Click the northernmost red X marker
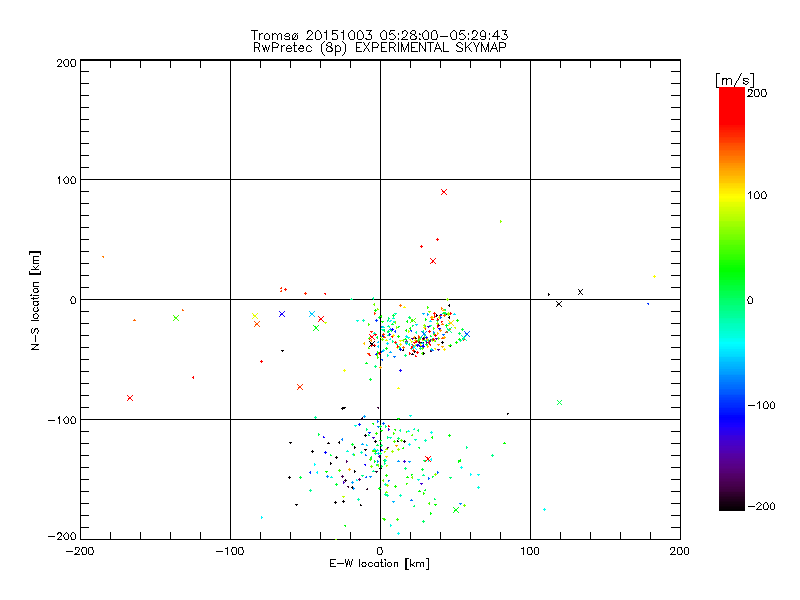This screenshot has width=800, height=600. (444, 192)
